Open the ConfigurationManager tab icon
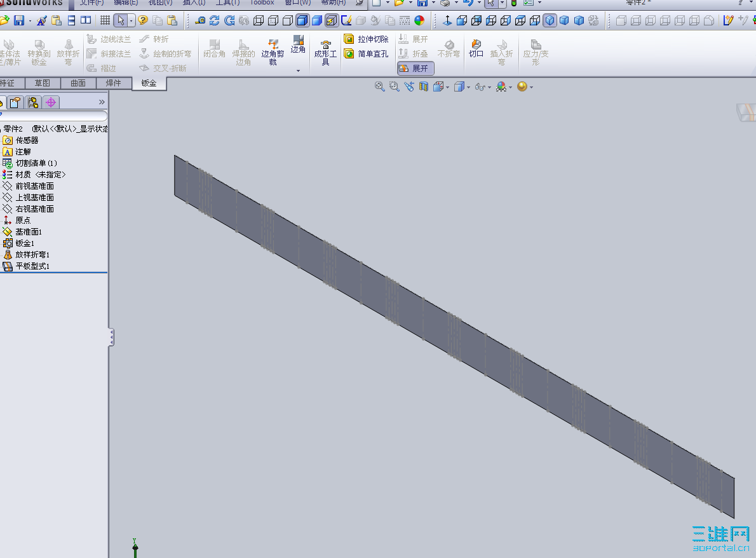The image size is (756, 558). 33,102
